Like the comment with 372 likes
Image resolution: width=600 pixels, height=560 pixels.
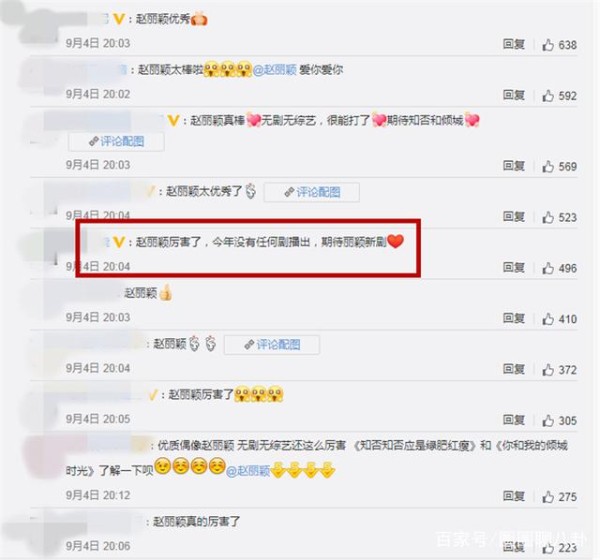coord(548,370)
